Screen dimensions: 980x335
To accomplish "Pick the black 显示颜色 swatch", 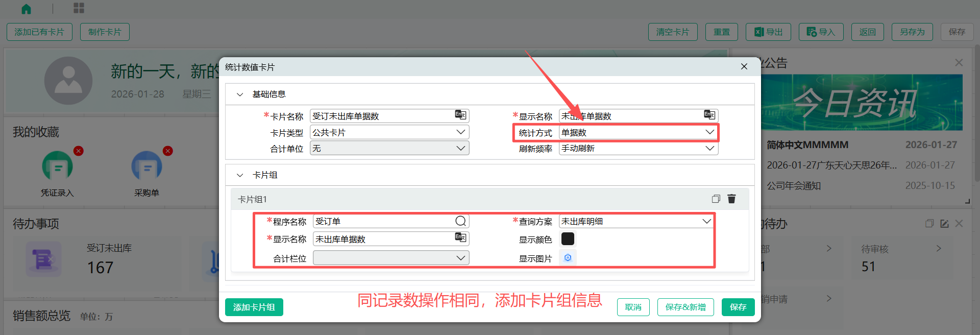I will [x=568, y=238].
